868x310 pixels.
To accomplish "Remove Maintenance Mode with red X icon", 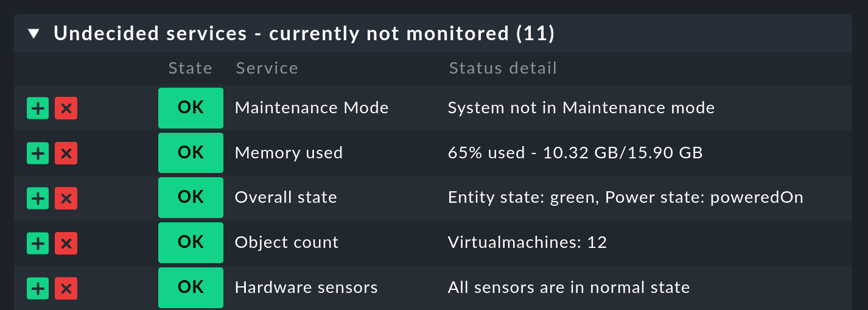I will point(66,108).
